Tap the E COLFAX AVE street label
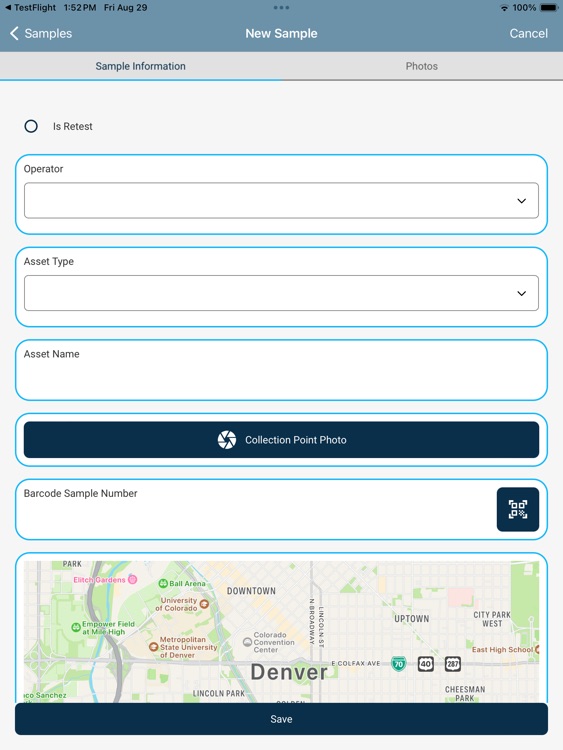 [356, 663]
